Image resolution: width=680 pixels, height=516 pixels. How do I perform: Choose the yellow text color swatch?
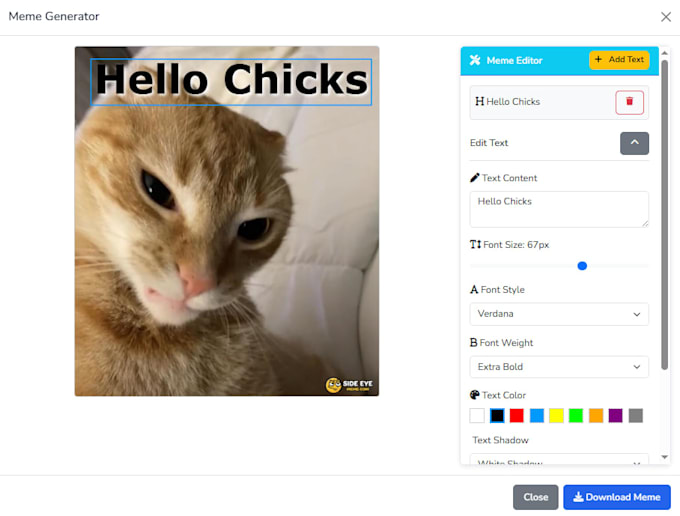556,415
